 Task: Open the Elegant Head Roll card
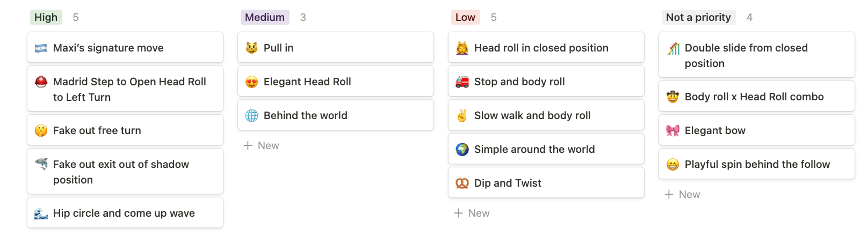click(336, 82)
